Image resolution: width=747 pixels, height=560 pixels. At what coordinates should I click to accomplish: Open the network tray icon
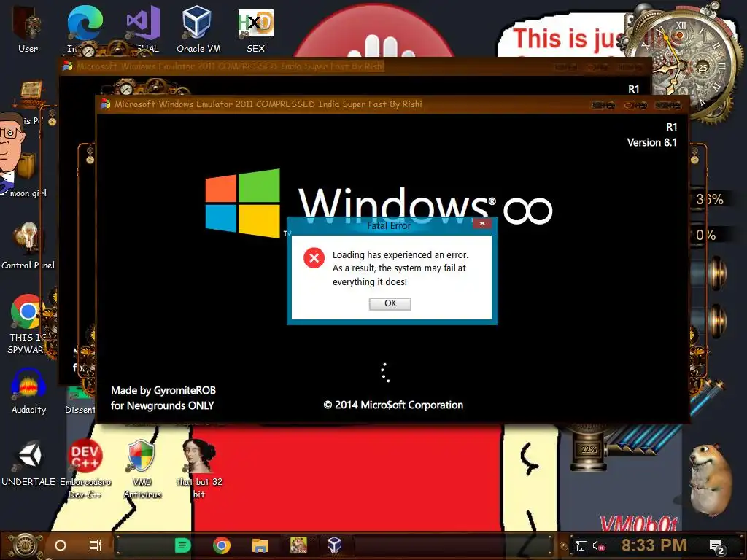[x=581, y=545]
